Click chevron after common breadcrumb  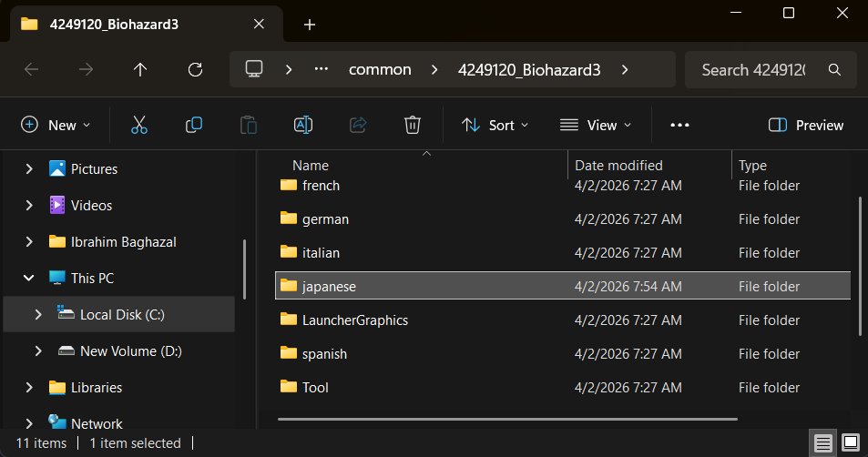pos(434,70)
